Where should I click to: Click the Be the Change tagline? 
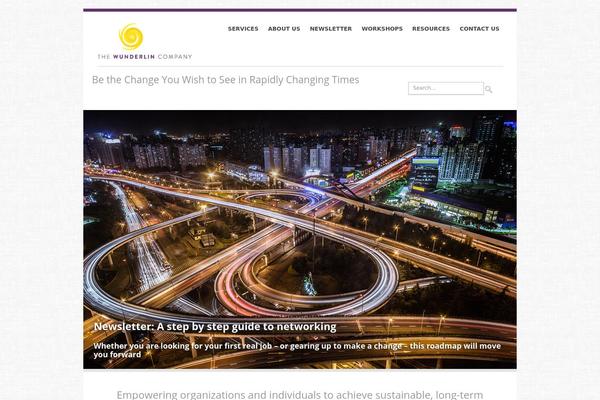[x=225, y=80]
